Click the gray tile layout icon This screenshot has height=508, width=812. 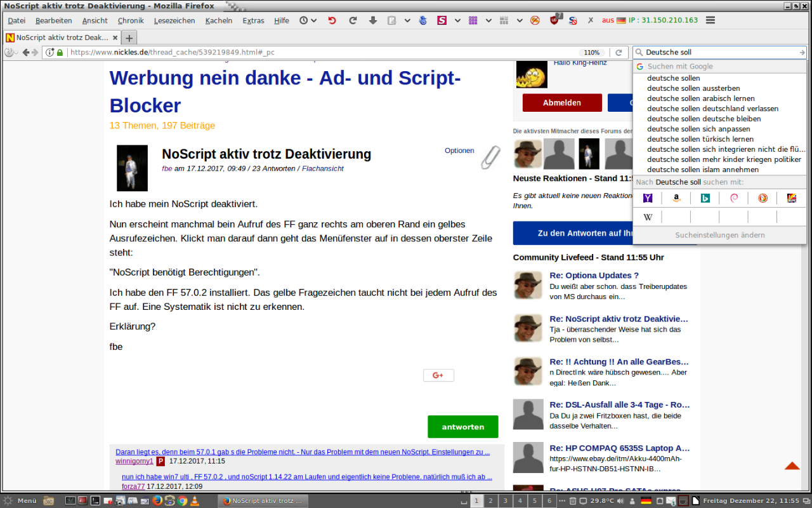click(x=504, y=20)
